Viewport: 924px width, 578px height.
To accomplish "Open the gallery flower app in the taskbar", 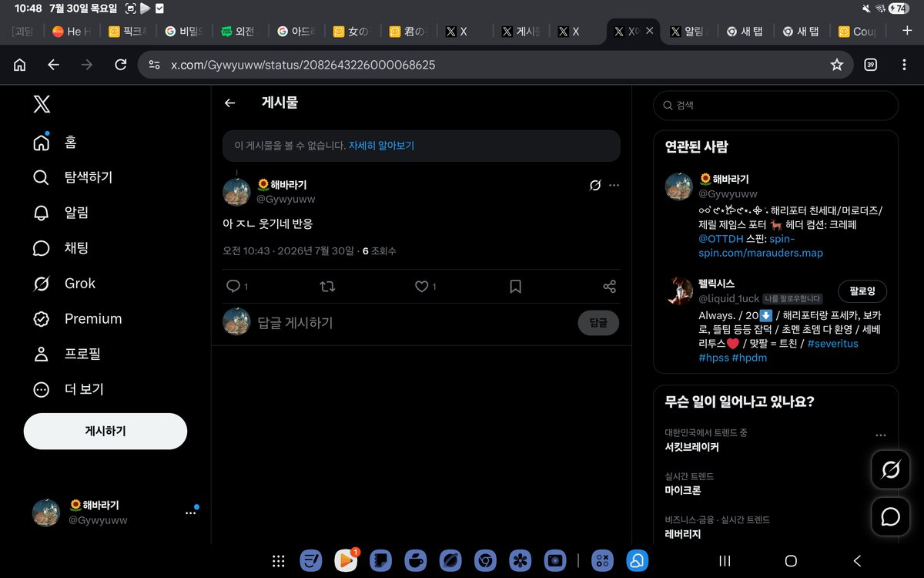I will point(520,561).
